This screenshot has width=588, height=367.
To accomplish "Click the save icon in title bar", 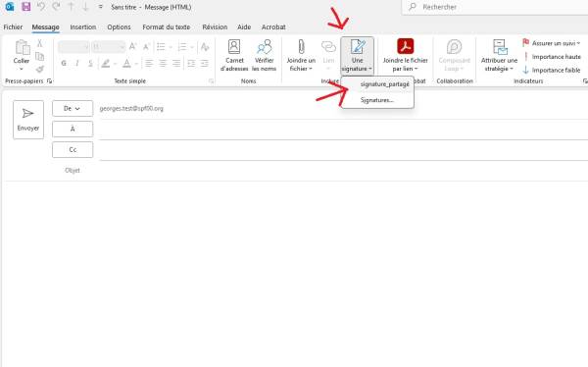I will [x=25, y=7].
